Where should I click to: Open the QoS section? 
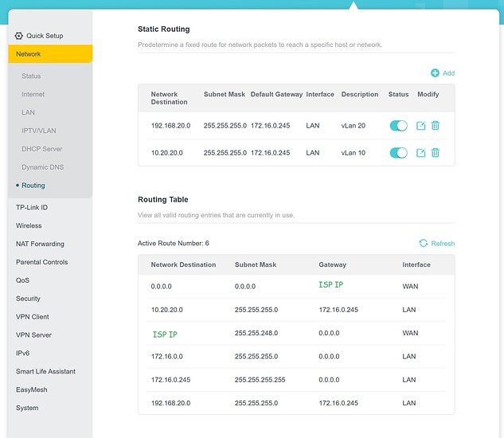23,280
